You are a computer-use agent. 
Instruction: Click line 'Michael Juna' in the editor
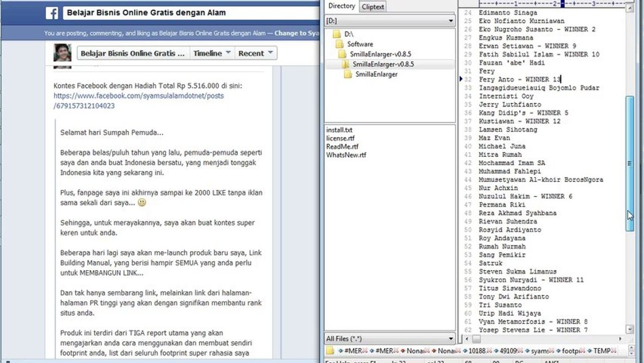502,146
